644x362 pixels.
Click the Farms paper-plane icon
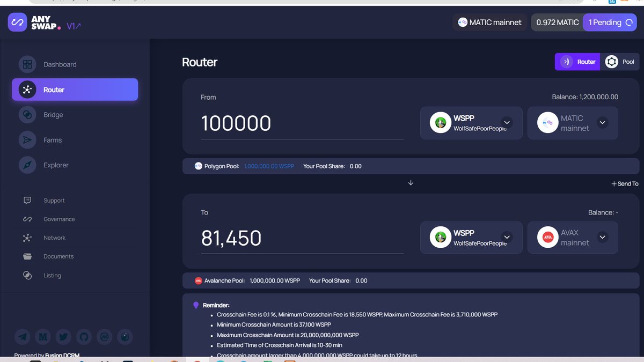pyautogui.click(x=27, y=140)
